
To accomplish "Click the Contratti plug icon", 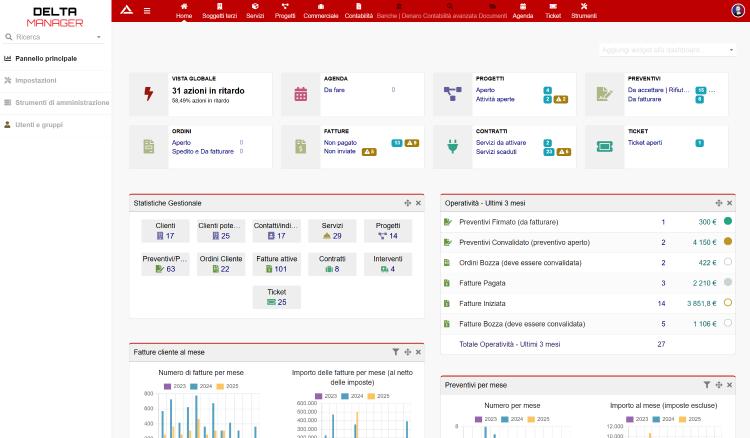I will 452,146.
